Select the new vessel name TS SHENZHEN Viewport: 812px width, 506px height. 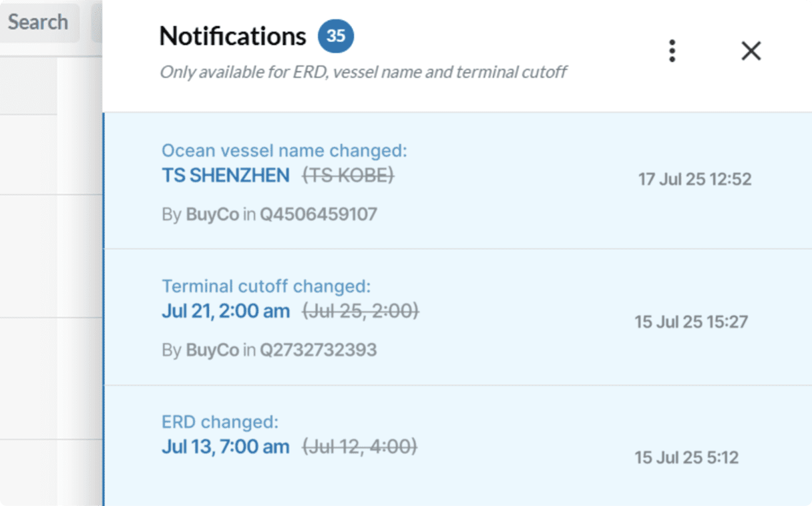[226, 176]
